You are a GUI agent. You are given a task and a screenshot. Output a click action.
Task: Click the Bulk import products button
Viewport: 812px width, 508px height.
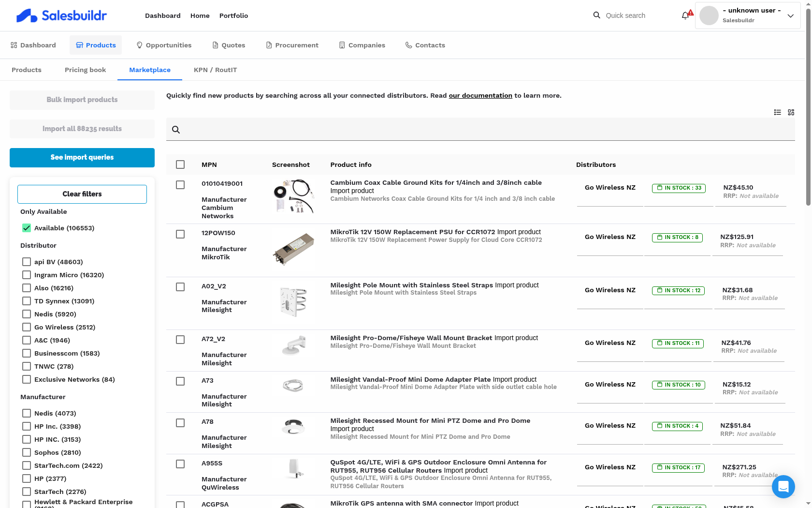click(x=82, y=100)
